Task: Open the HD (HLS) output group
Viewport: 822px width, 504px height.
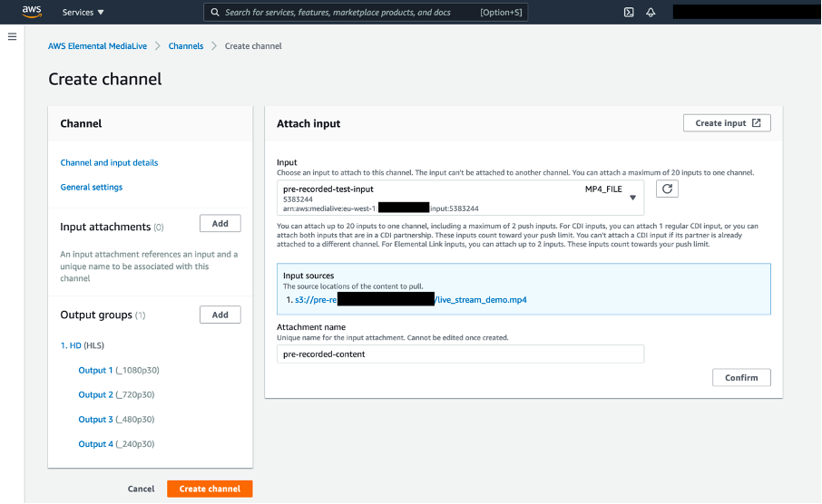Action: (83, 345)
